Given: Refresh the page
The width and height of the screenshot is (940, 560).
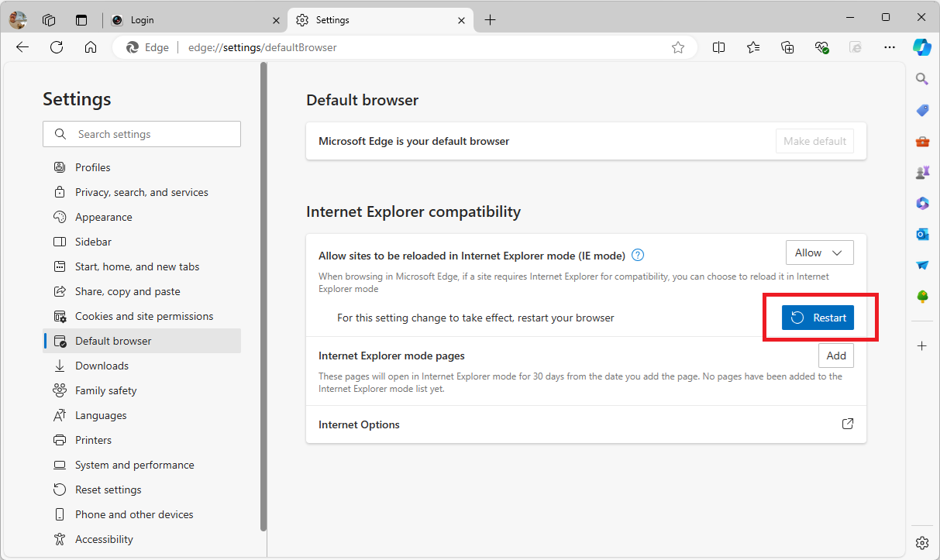Looking at the screenshot, I should pos(57,47).
